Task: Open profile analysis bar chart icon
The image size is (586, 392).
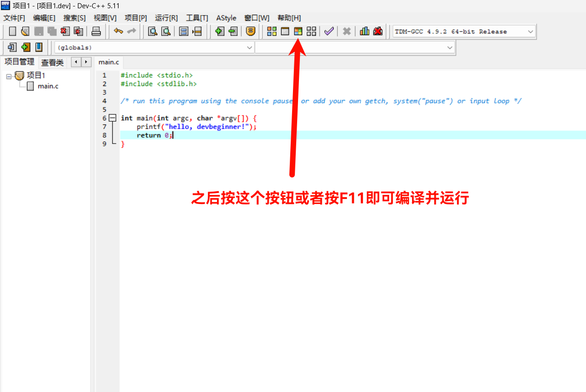Action: [364, 32]
